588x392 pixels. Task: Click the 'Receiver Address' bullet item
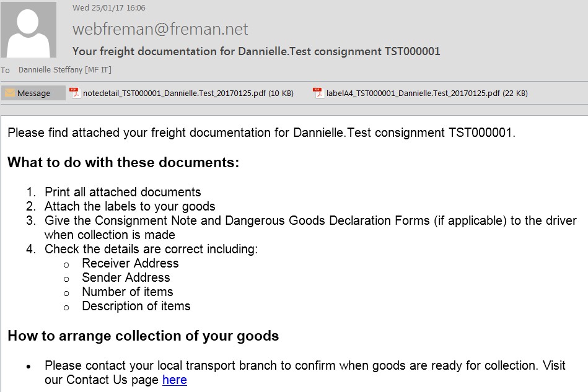(x=130, y=263)
